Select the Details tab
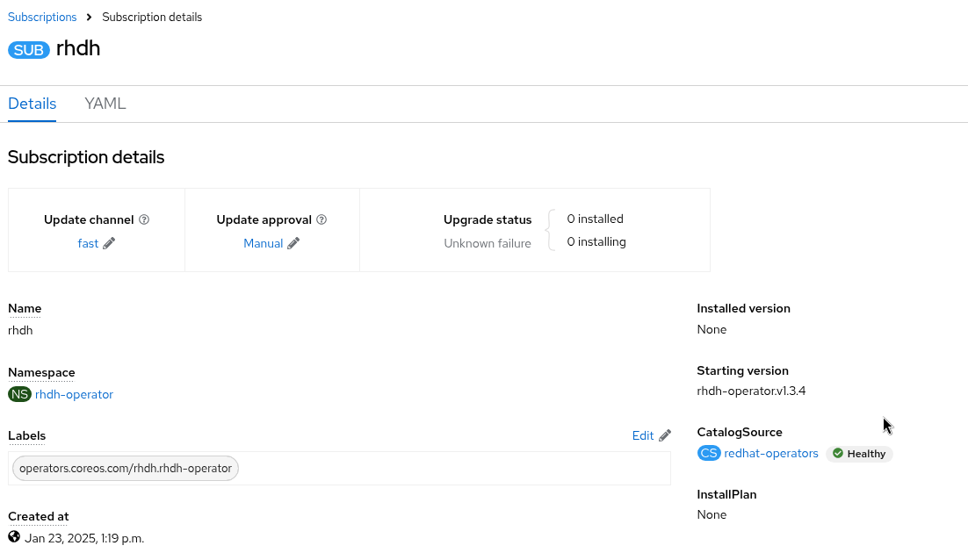968x560 pixels. coord(33,104)
